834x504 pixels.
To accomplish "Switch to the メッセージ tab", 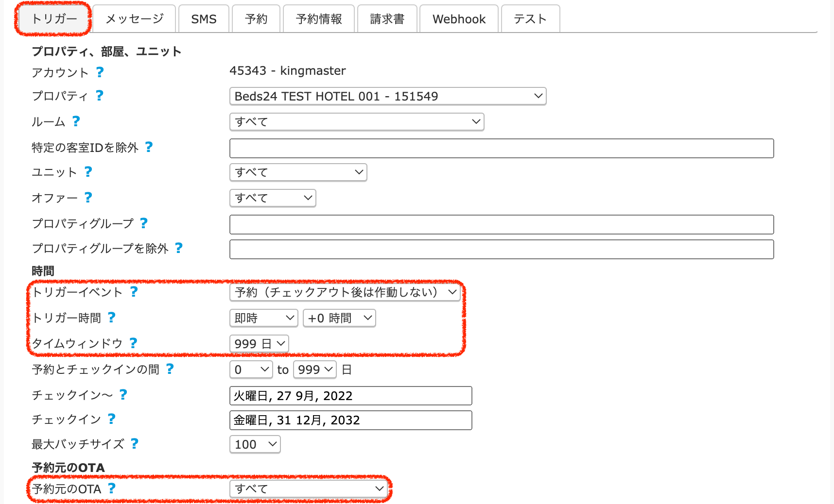I will (134, 19).
